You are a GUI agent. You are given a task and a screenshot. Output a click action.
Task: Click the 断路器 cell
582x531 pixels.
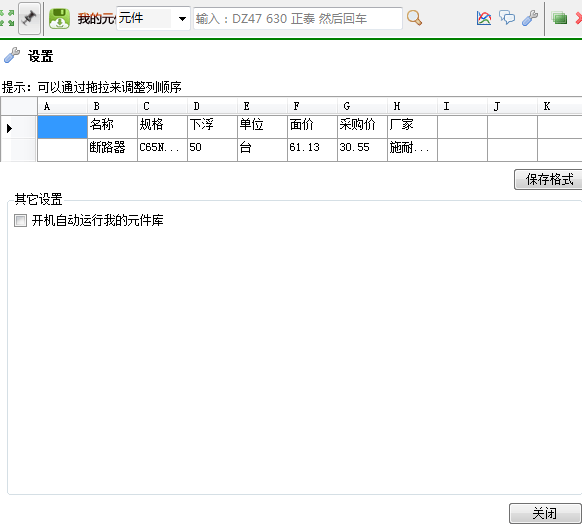(x=112, y=150)
